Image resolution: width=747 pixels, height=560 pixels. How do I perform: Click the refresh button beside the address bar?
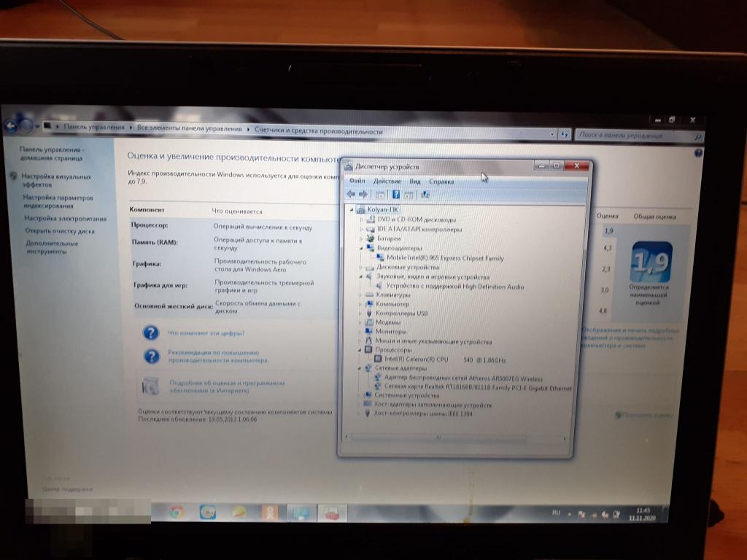pos(565,135)
